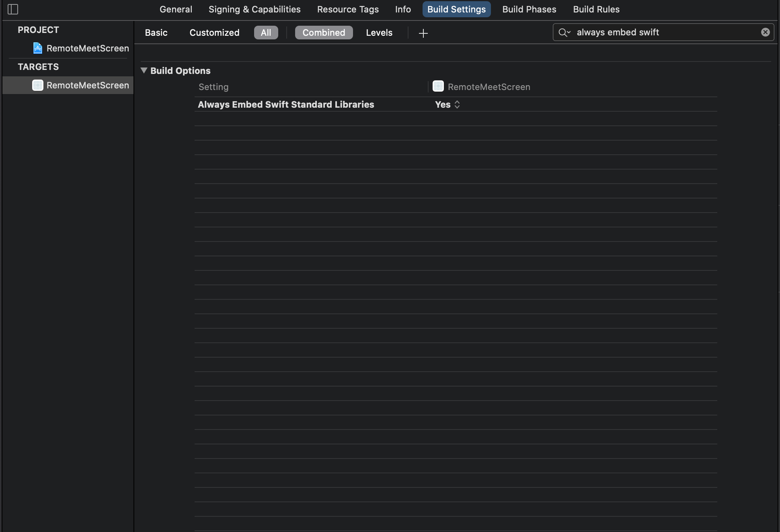Show only Basic build settings
780x532 pixels.
click(x=156, y=33)
